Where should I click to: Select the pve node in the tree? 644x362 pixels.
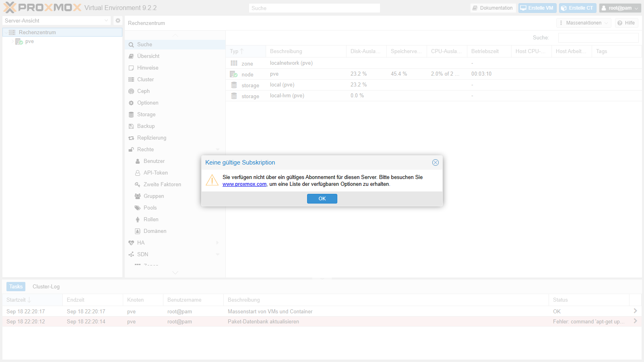point(29,41)
